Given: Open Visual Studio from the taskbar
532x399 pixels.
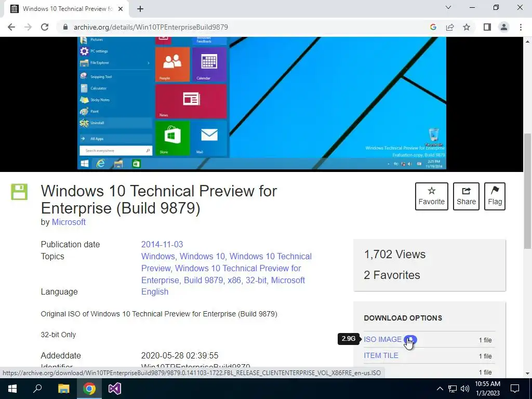Looking at the screenshot, I should coord(115,389).
